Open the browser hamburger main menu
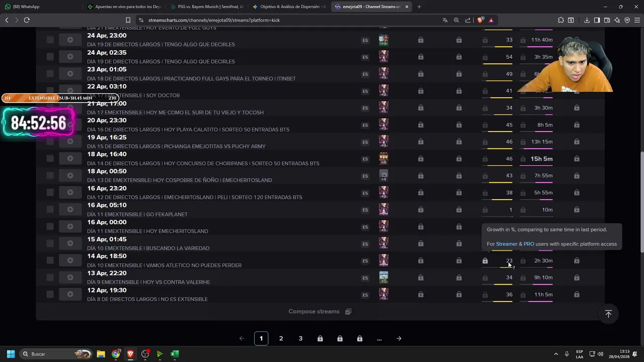The image size is (644, 362). pos(637,20)
